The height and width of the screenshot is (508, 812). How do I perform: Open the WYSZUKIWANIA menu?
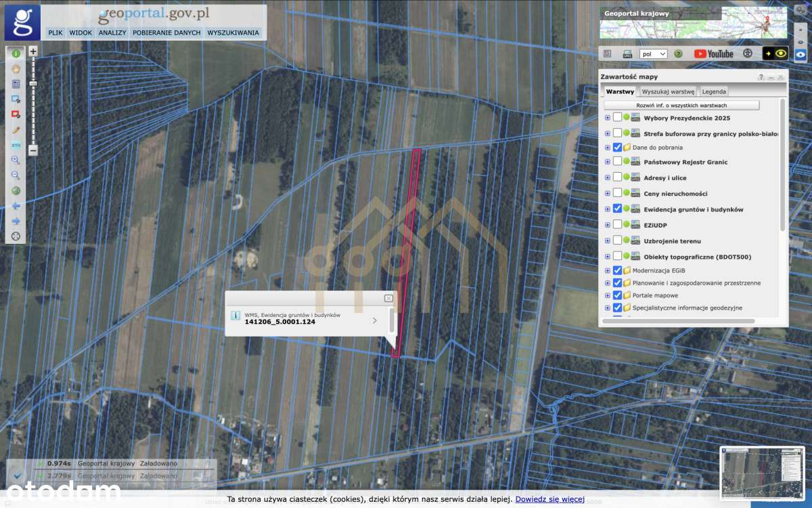pos(233,33)
